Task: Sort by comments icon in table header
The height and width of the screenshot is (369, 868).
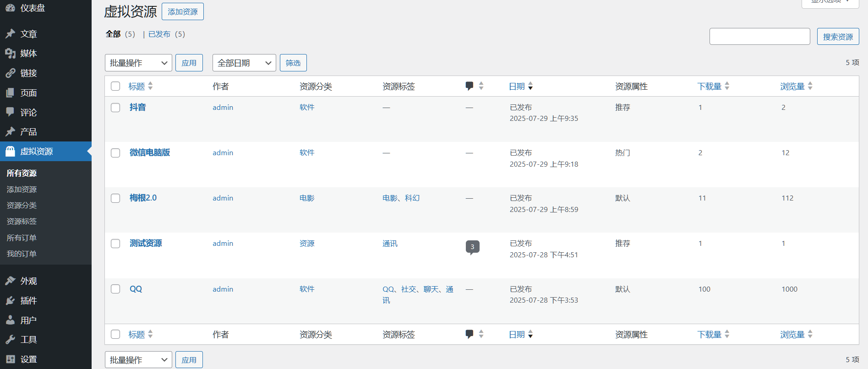Action: [x=469, y=86]
